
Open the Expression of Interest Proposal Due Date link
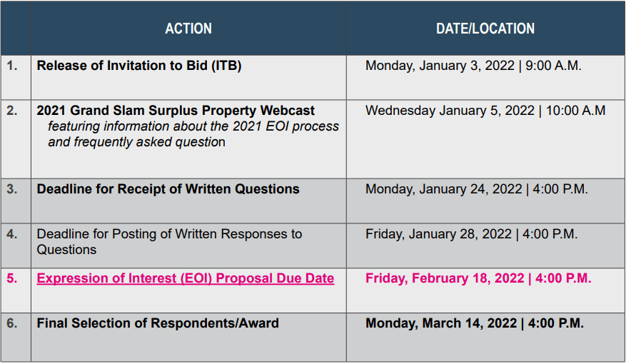186,278
